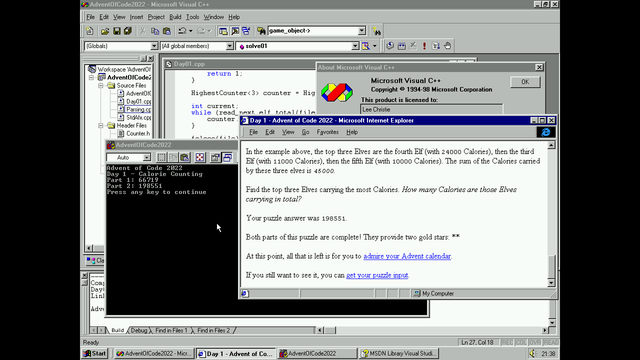Screen dimensions: 640x360
Task: Collapse the Source Files folder
Action: (100, 86)
